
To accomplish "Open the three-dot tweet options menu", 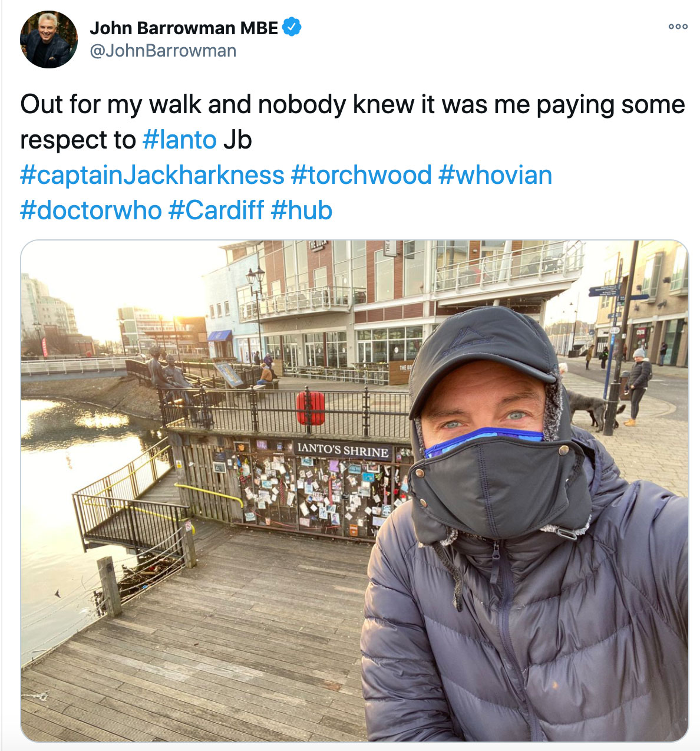I will 678,27.
